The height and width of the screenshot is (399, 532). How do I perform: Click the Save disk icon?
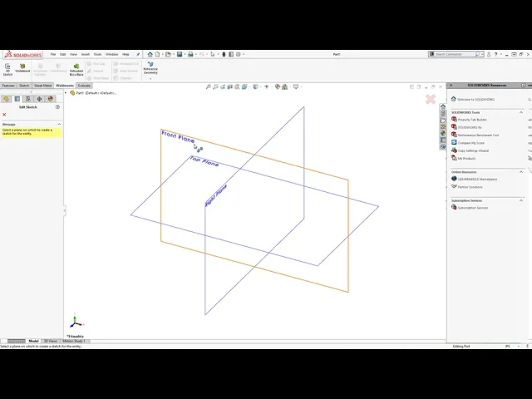click(x=180, y=54)
